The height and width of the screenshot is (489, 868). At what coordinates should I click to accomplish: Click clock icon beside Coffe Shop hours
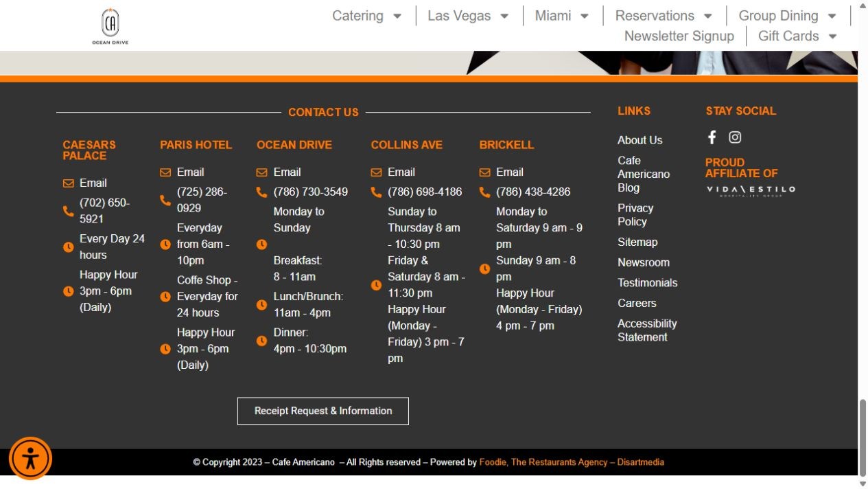click(165, 297)
